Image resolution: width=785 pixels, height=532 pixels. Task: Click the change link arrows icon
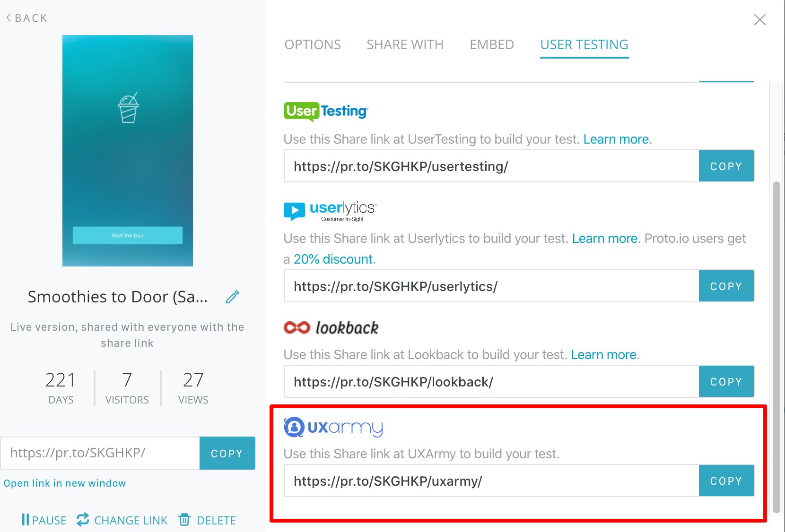tap(83, 519)
